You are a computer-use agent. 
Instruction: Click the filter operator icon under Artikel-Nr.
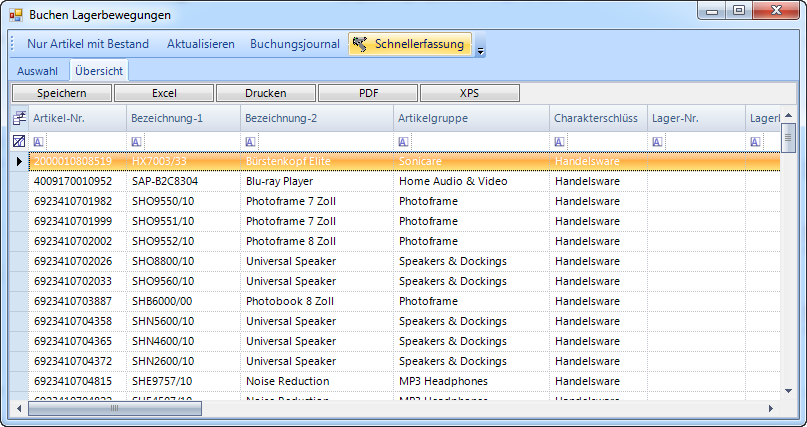point(38,142)
